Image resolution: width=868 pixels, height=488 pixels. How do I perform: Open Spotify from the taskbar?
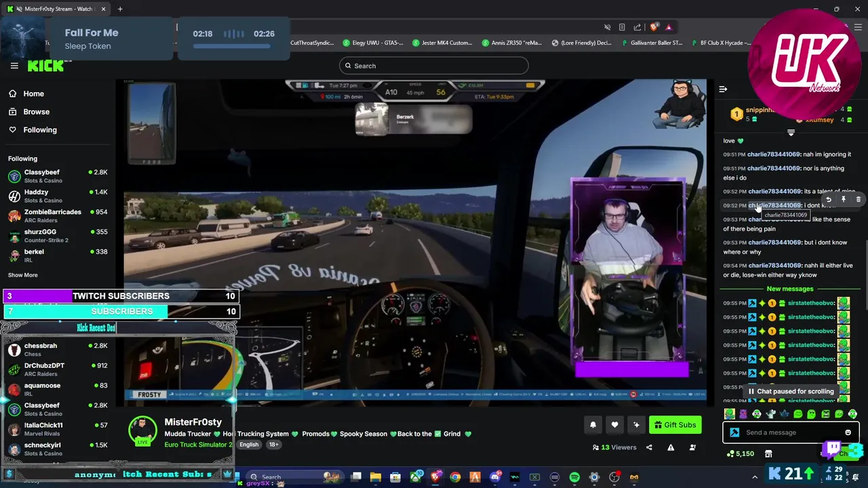click(574, 477)
